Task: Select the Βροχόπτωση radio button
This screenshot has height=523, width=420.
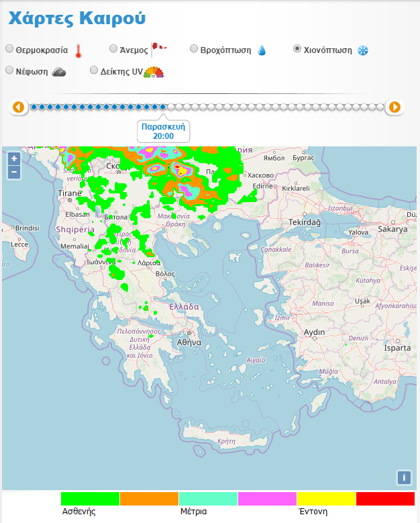Action: pyautogui.click(x=194, y=49)
